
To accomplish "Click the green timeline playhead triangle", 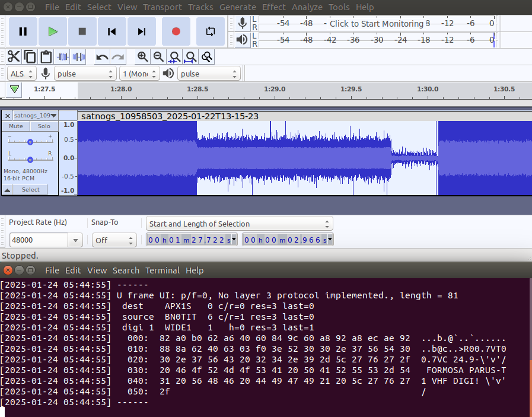I will (x=14, y=89).
